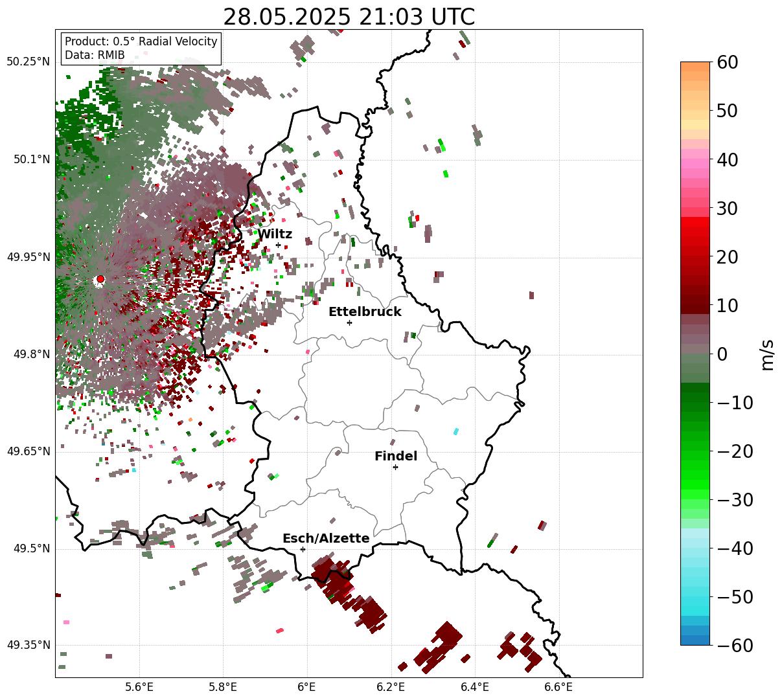Viewport: 782px width, 700px height.
Task: Click the Ettelbruck city label
Action: pos(365,312)
